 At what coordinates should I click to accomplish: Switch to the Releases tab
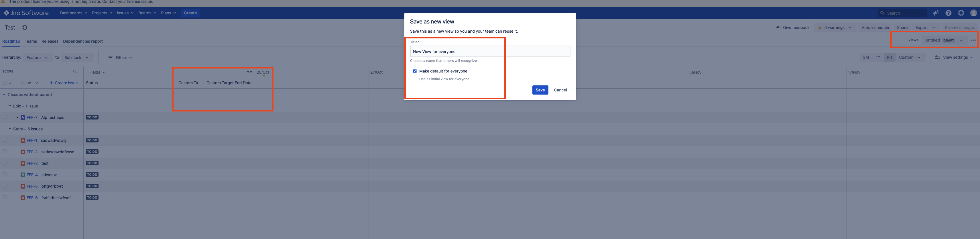[50, 42]
